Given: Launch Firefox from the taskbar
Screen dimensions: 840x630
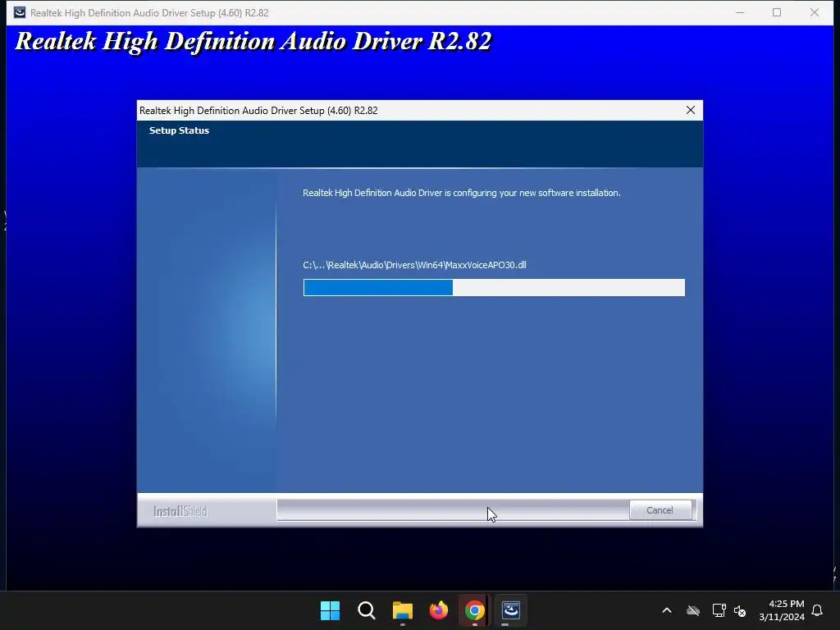Looking at the screenshot, I should [439, 610].
